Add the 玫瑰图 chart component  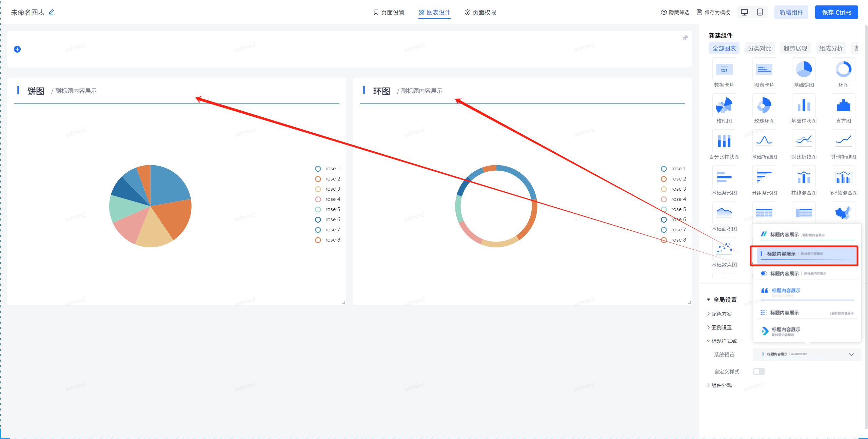(x=724, y=106)
